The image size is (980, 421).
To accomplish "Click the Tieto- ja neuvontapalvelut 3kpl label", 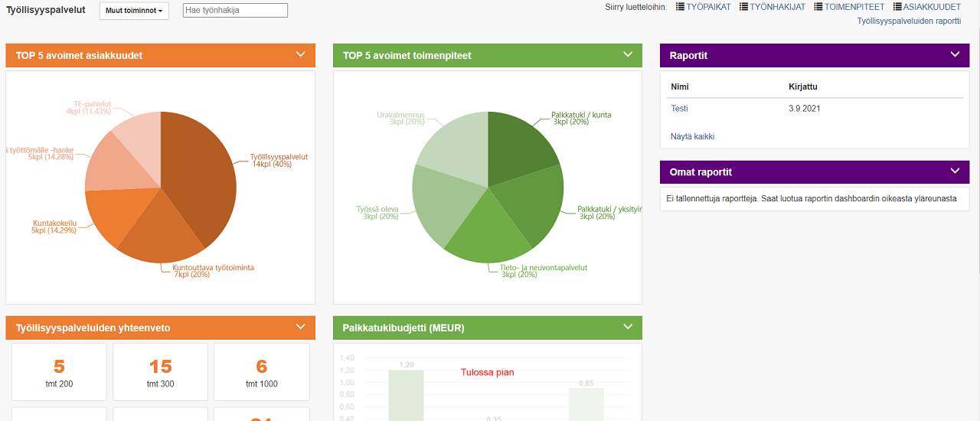I will click(x=544, y=271).
